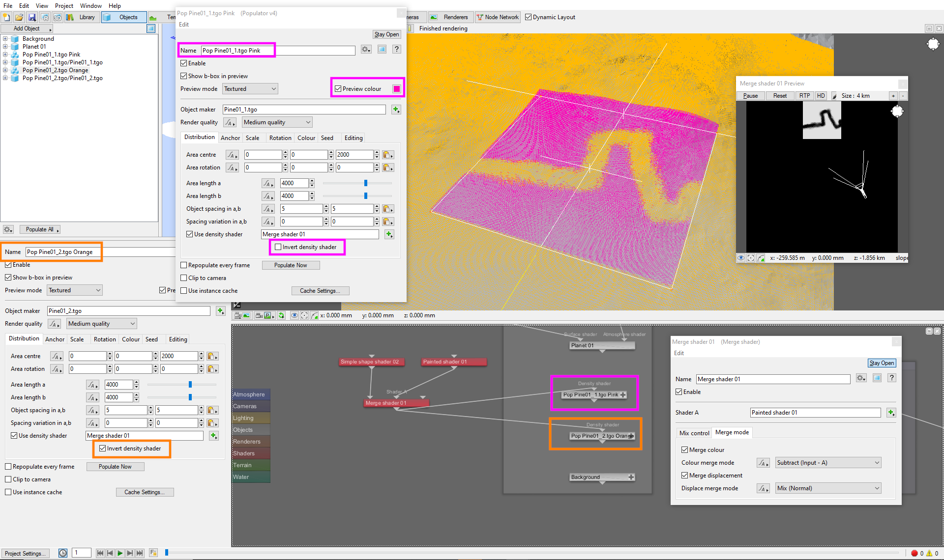Click the Populate Now button in Pink populator
Viewport: 944px width, 560px height.
point(291,265)
